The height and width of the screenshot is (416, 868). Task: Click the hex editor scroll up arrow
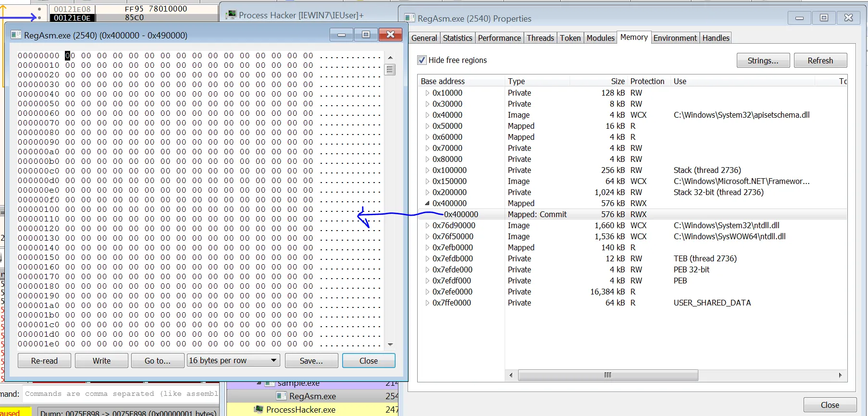pos(390,57)
